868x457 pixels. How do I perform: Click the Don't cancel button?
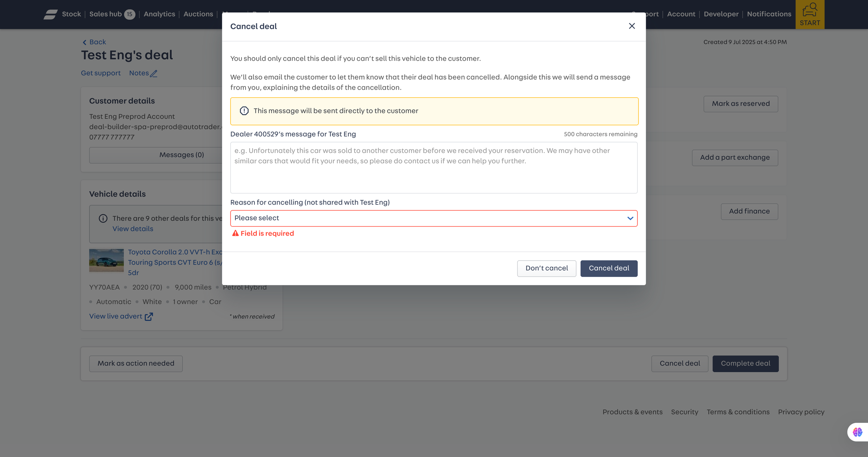point(546,268)
